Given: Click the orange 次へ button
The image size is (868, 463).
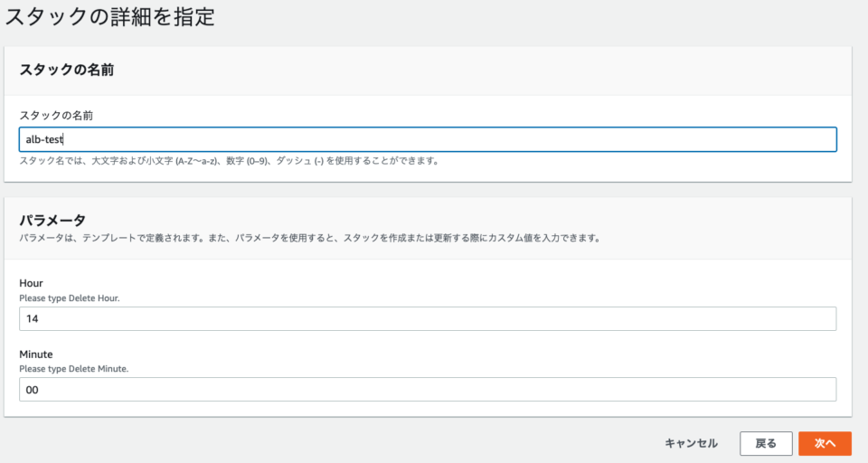Looking at the screenshot, I should tap(825, 443).
